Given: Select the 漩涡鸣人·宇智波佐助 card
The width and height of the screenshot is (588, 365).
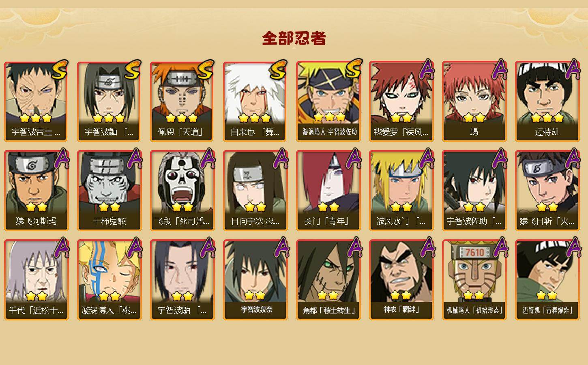Looking at the screenshot, I should (328, 101).
